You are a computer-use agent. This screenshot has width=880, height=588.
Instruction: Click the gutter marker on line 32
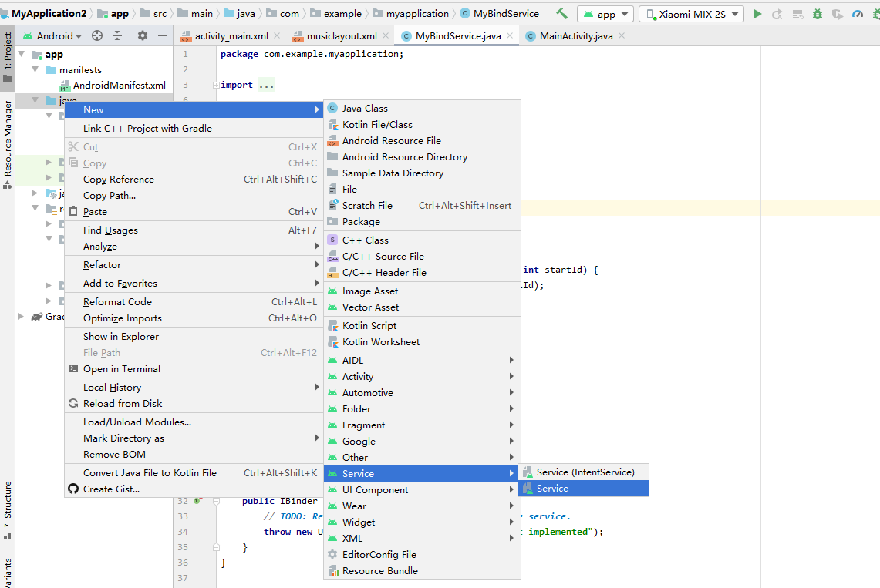(197, 501)
